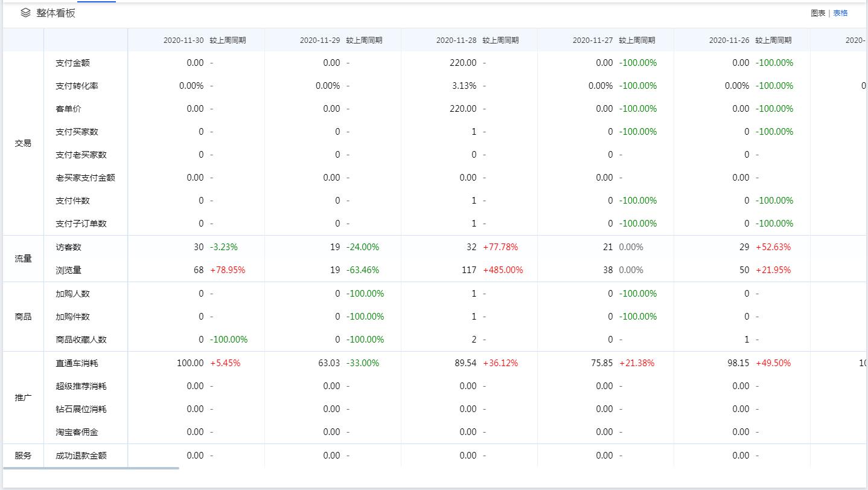
Task: Select the 成功退款金额 row label
Action: click(81, 456)
